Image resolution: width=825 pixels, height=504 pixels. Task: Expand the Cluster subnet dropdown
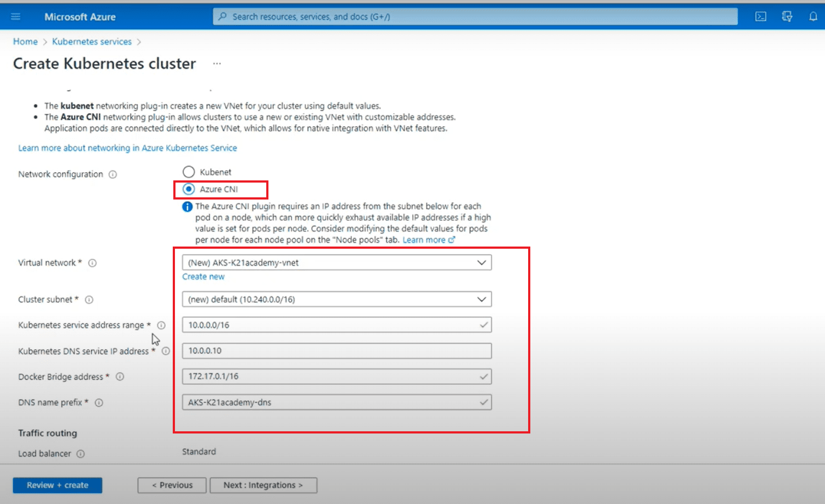coord(336,300)
